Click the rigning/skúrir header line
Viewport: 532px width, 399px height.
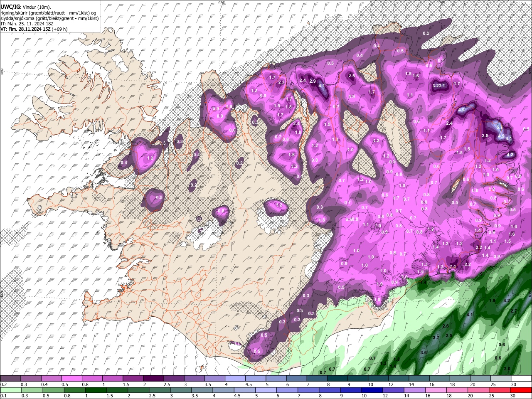48,13
